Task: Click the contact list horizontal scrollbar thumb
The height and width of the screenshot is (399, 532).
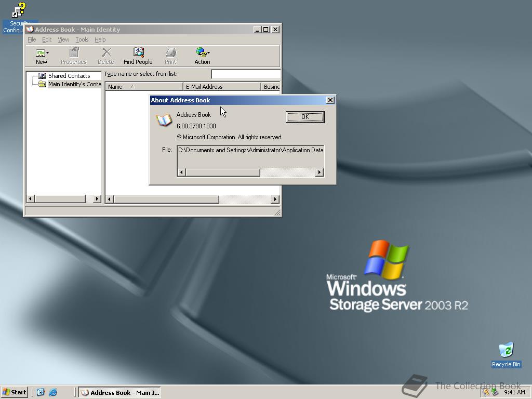Action: (x=166, y=199)
